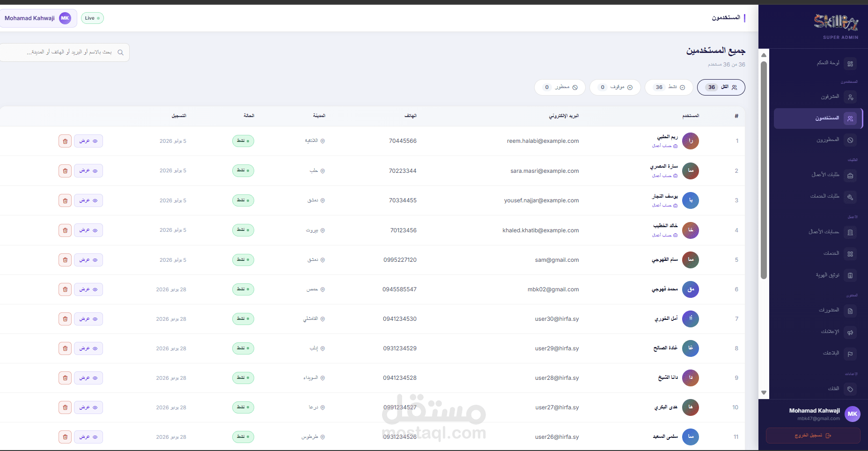Click the sidebar scrollbar up arrow
Image resolution: width=868 pixels, height=451 pixels.
click(x=764, y=55)
